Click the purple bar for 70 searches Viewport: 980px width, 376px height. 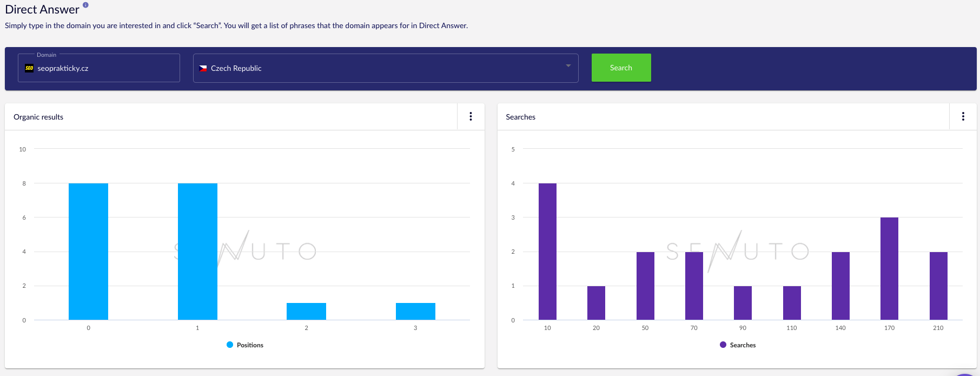[x=694, y=286]
